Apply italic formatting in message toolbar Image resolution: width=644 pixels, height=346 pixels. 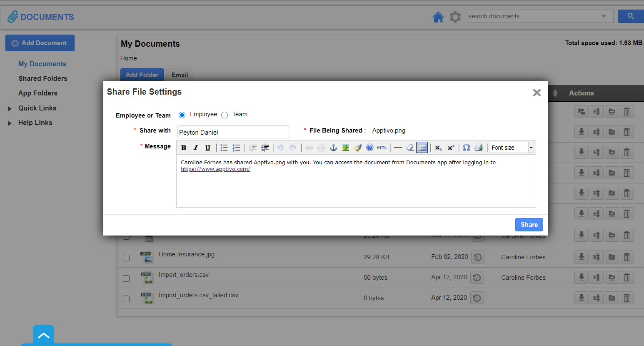pos(195,148)
